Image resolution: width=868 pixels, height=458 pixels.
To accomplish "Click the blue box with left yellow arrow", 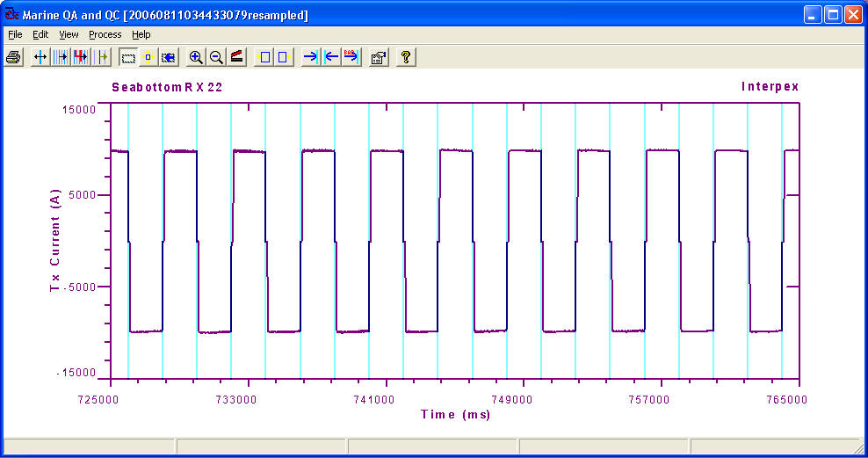I will tap(264, 57).
